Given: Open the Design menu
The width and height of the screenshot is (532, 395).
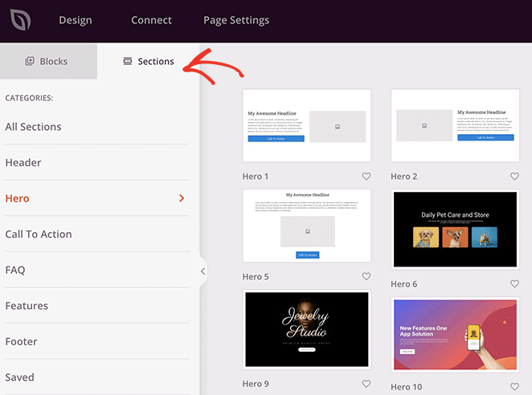Looking at the screenshot, I should click(x=75, y=20).
